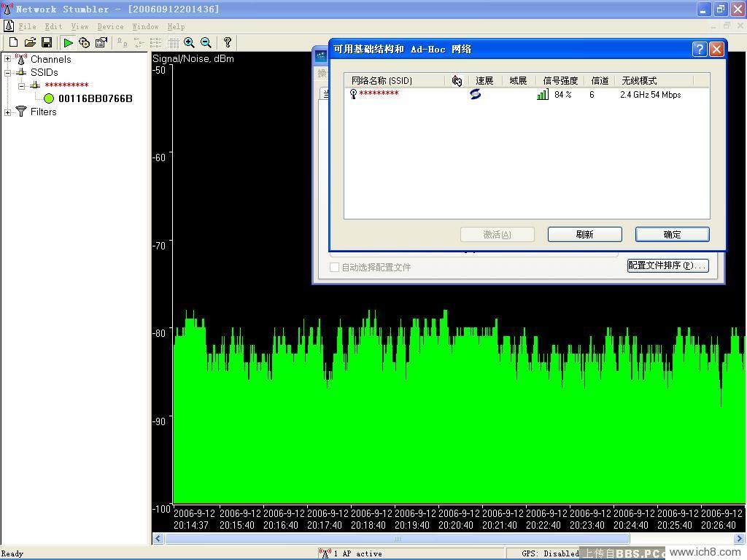Select the 00116BB0766B access point entry
The image size is (747, 560).
coord(95,98)
